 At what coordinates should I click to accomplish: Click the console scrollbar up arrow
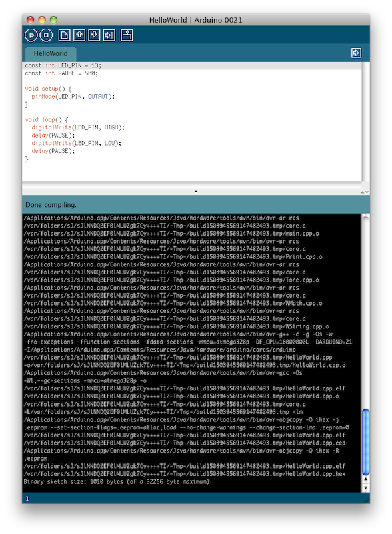(x=365, y=479)
